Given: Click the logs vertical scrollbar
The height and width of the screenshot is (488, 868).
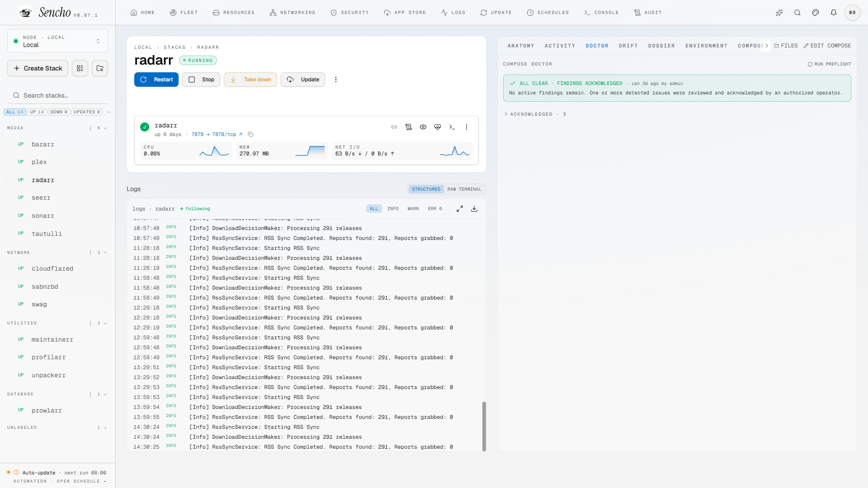Looking at the screenshot, I should click(484, 426).
